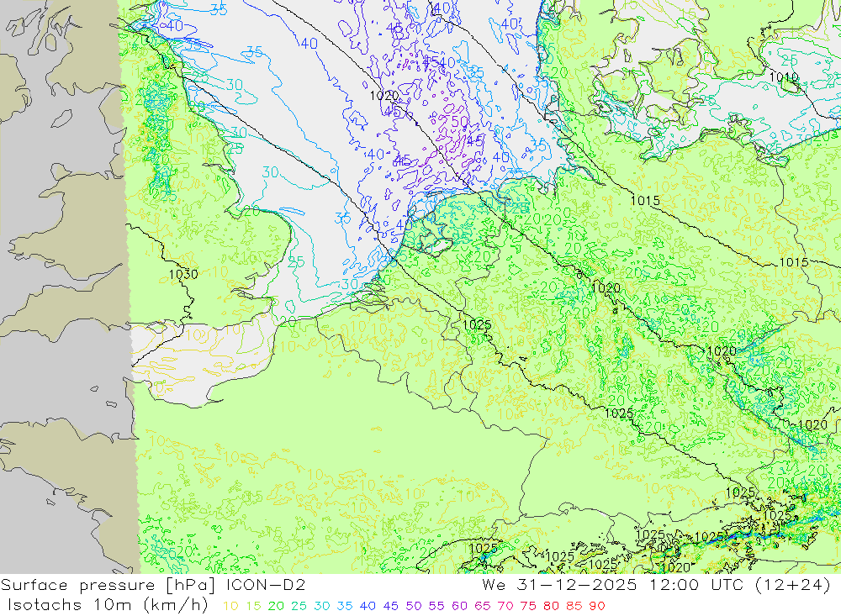
Task: Click the 'ICON-D2' model name label
Action: [266, 585]
